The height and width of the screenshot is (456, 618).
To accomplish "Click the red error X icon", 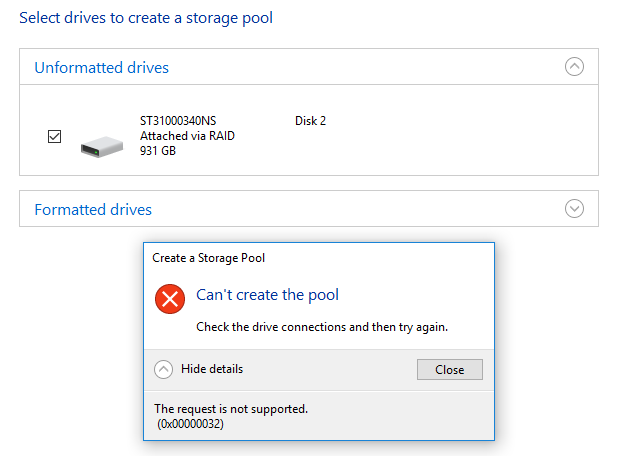I will [170, 299].
